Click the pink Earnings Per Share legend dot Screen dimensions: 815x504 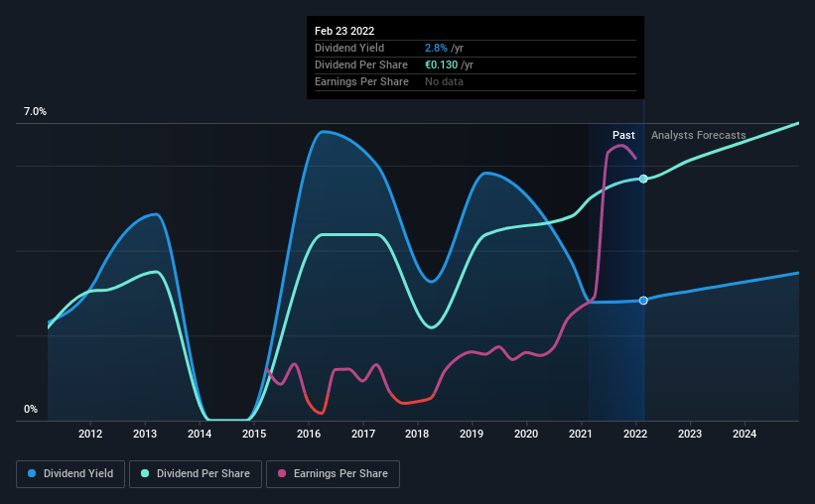click(282, 473)
